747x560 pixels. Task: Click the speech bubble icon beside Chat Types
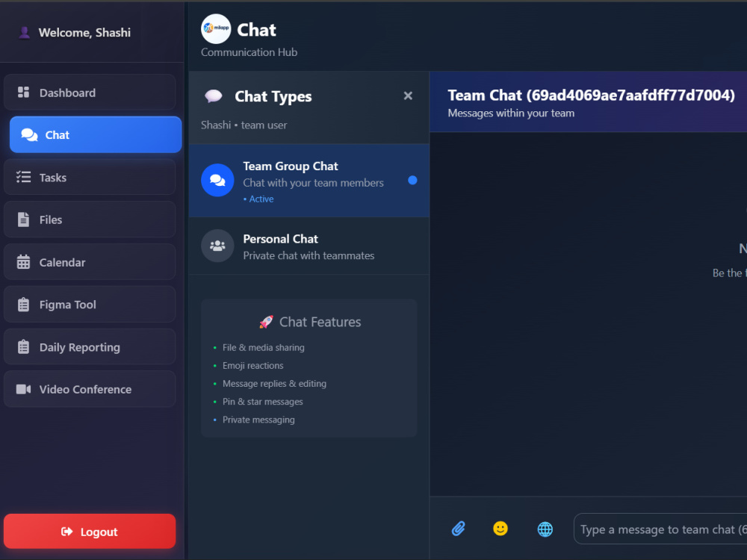coord(214,96)
